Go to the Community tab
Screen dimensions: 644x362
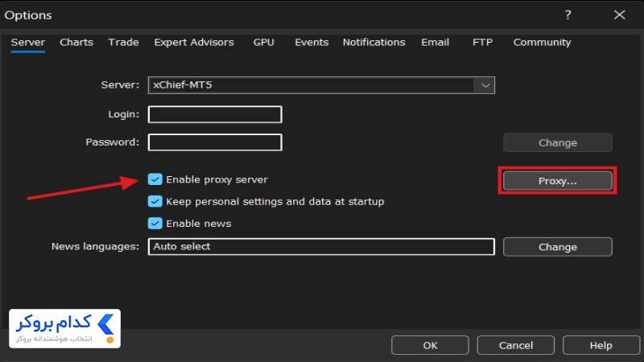coord(542,43)
